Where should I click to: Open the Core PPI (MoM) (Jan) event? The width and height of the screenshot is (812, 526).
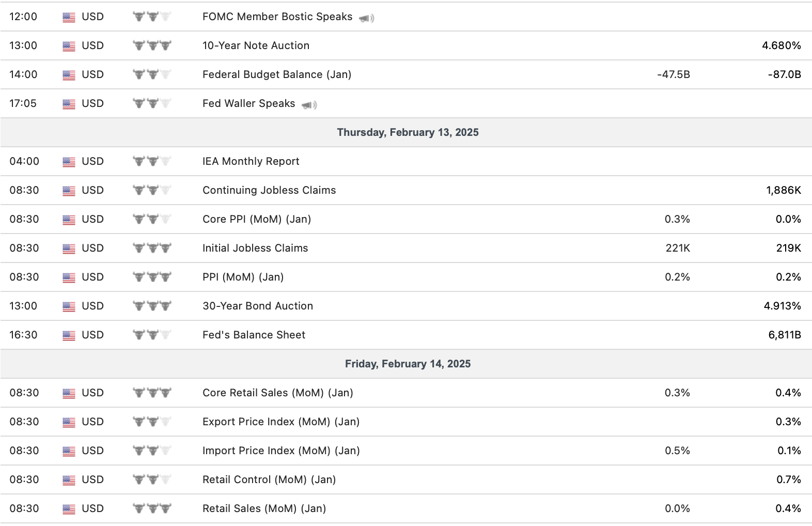pyautogui.click(x=256, y=219)
